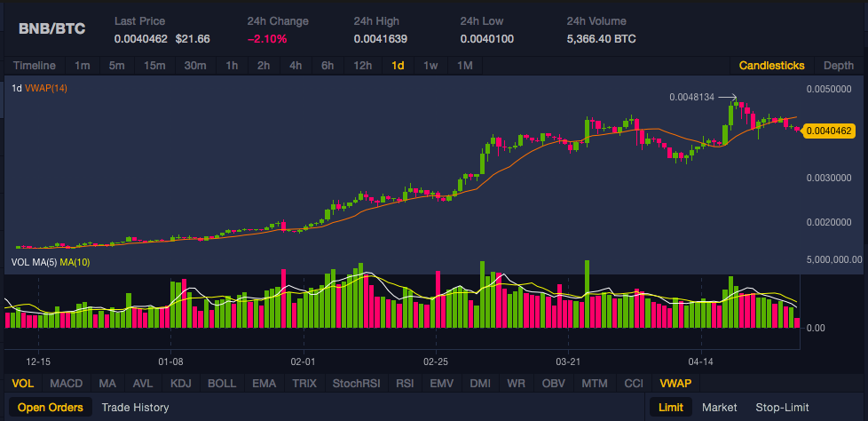The width and height of the screenshot is (868, 421).
Task: Toggle the EMA indicator
Action: pos(264,384)
